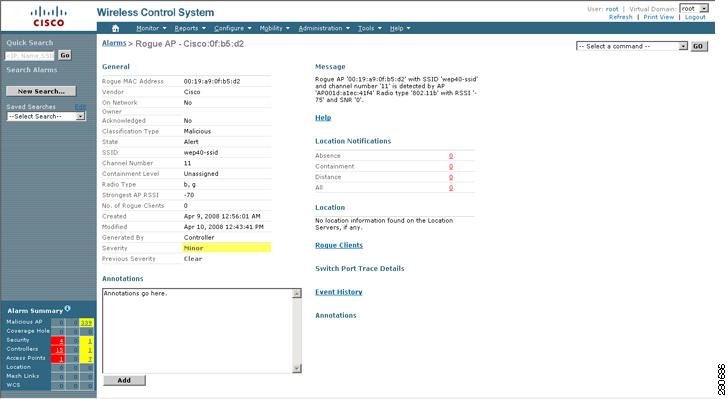Open Print View link
Screen dimensions: 728x399
(658, 17)
